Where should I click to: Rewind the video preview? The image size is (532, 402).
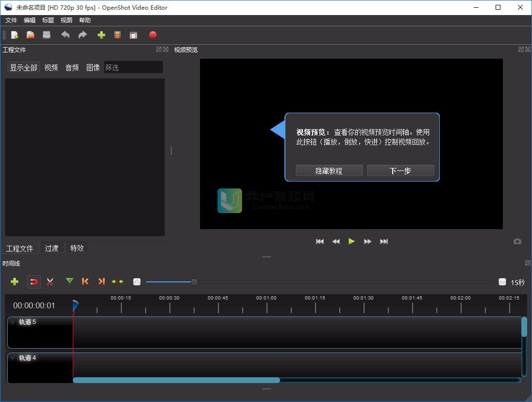point(336,241)
